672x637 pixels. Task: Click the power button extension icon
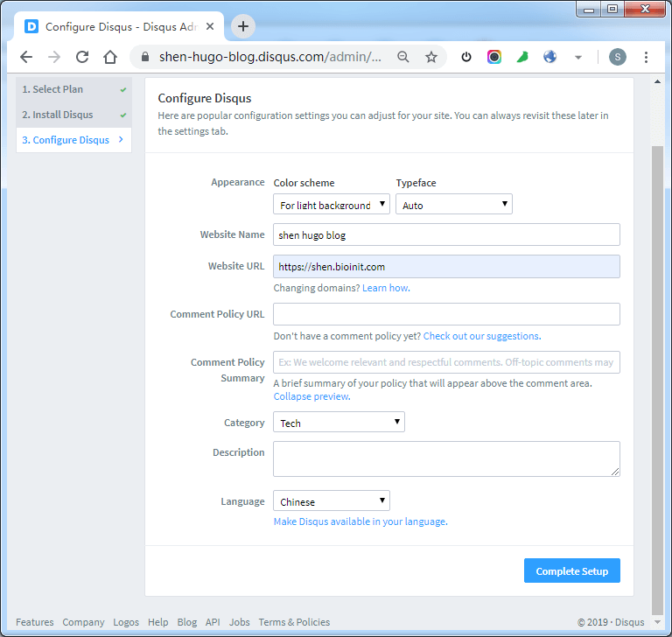pos(466,57)
